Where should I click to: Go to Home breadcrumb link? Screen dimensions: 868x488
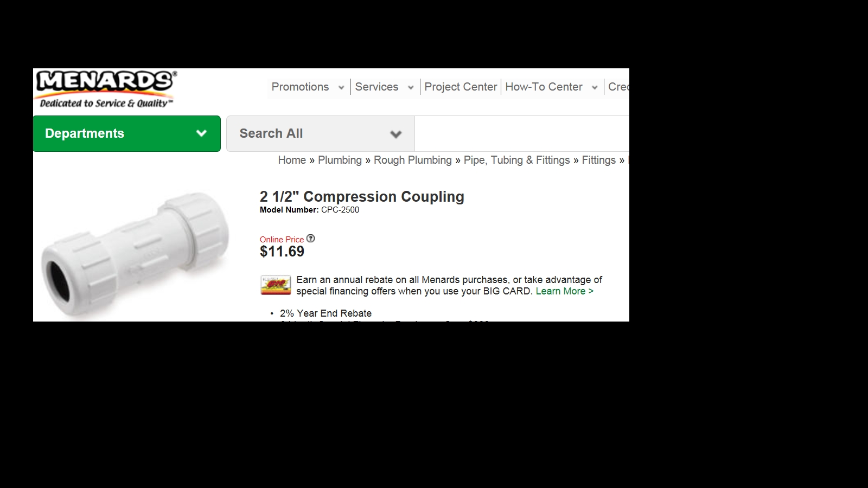tap(292, 160)
